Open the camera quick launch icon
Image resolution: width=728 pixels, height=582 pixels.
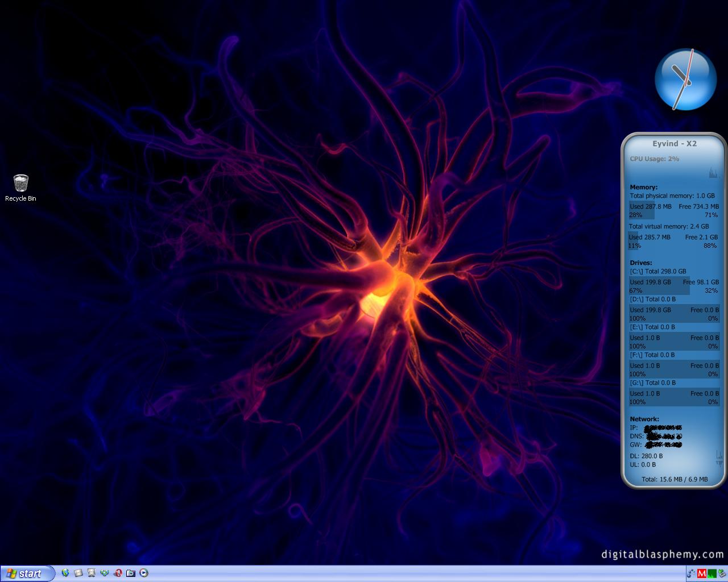pyautogui.click(x=131, y=573)
